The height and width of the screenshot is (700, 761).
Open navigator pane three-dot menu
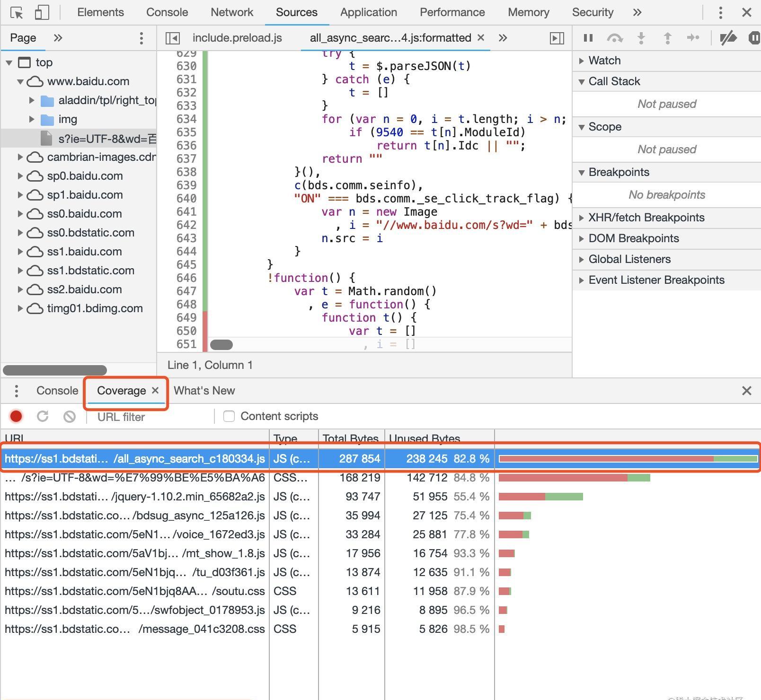pyautogui.click(x=141, y=38)
